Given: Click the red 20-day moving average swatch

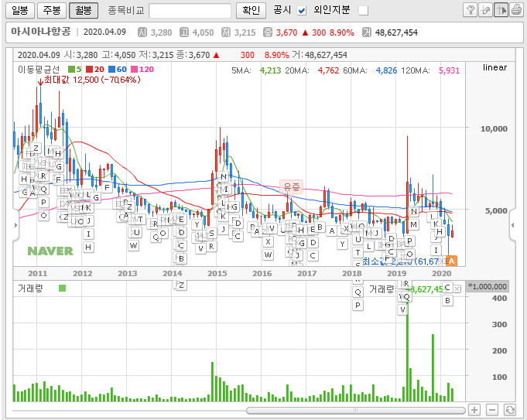Looking at the screenshot, I should pyautogui.click(x=90, y=69).
